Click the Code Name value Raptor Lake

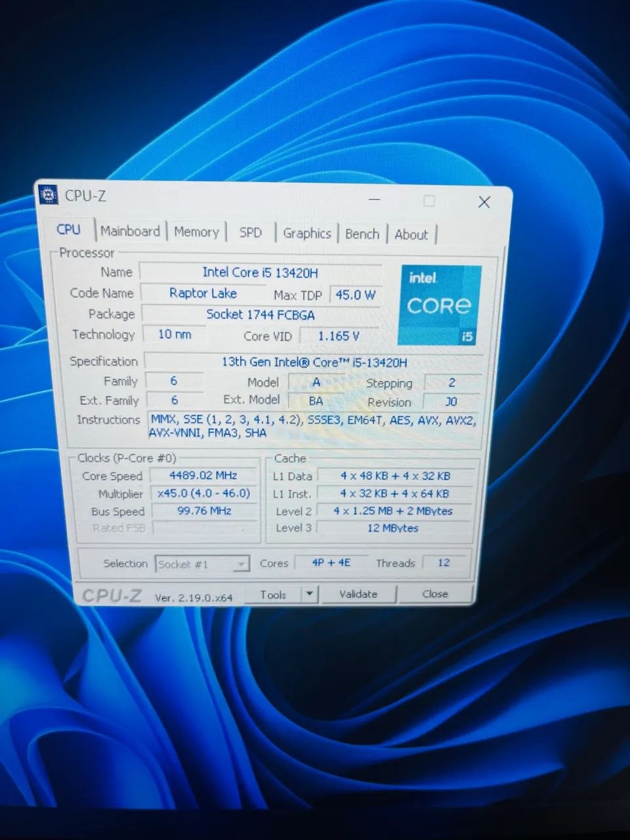point(203,293)
